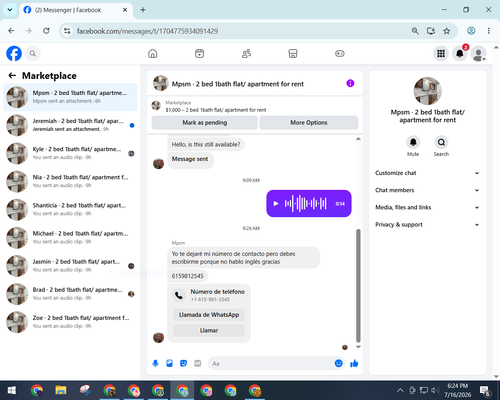
Task: Open the taskbar volume speaker icon
Action: pyautogui.click(x=434, y=390)
